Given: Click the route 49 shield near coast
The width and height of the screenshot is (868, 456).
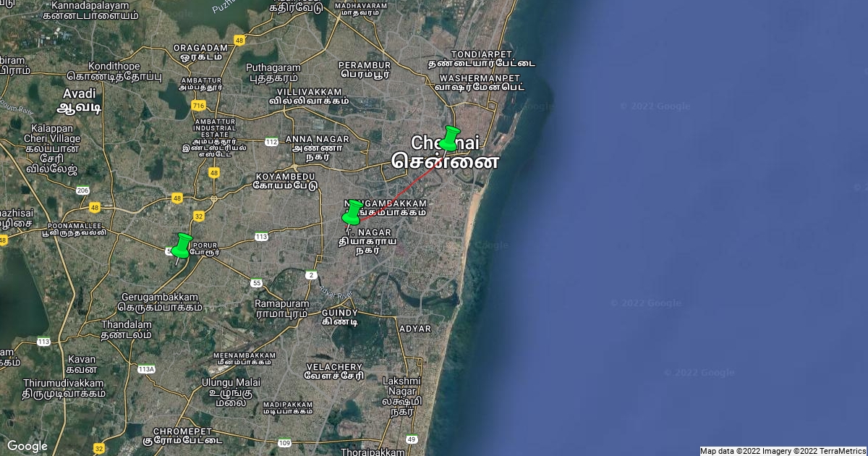Looking at the screenshot, I should tap(412, 439).
